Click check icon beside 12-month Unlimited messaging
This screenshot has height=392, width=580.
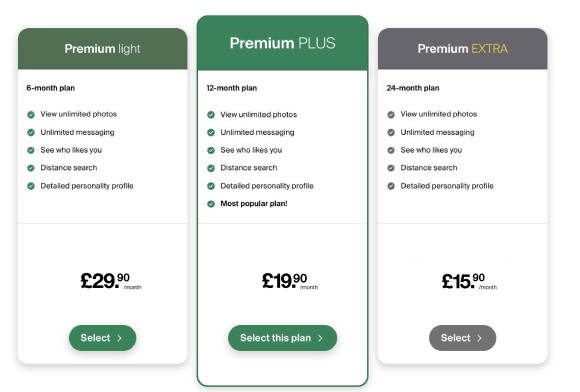(x=211, y=132)
